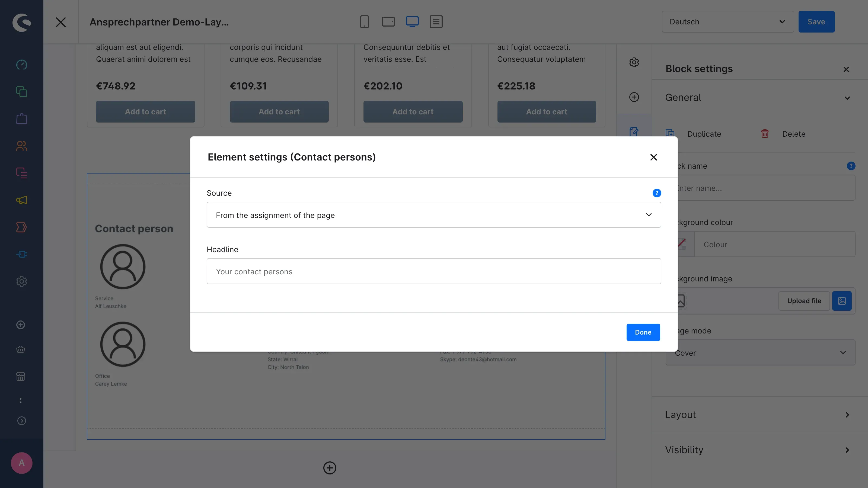Open the Customers icon in the sidebar
This screenshot has height=488, width=868.
click(x=22, y=146)
